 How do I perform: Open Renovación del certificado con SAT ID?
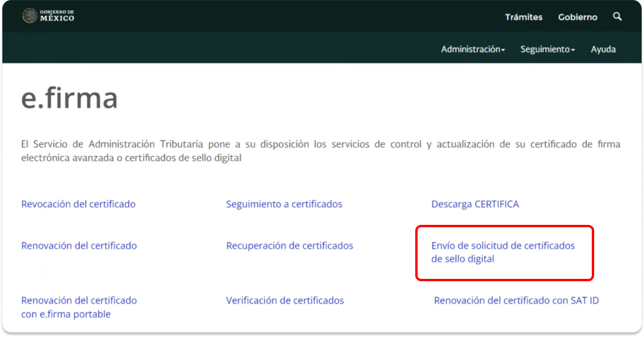coord(516,301)
